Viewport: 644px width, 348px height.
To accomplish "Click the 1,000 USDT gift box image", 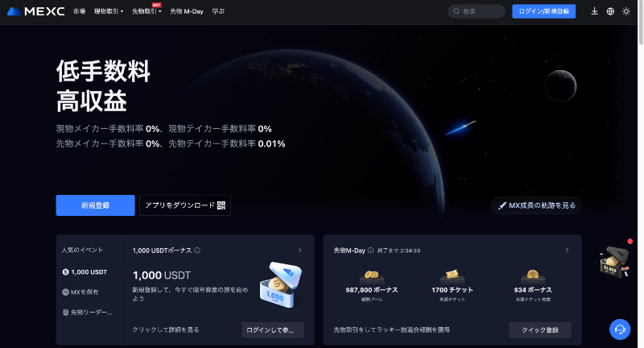I will pos(281,285).
